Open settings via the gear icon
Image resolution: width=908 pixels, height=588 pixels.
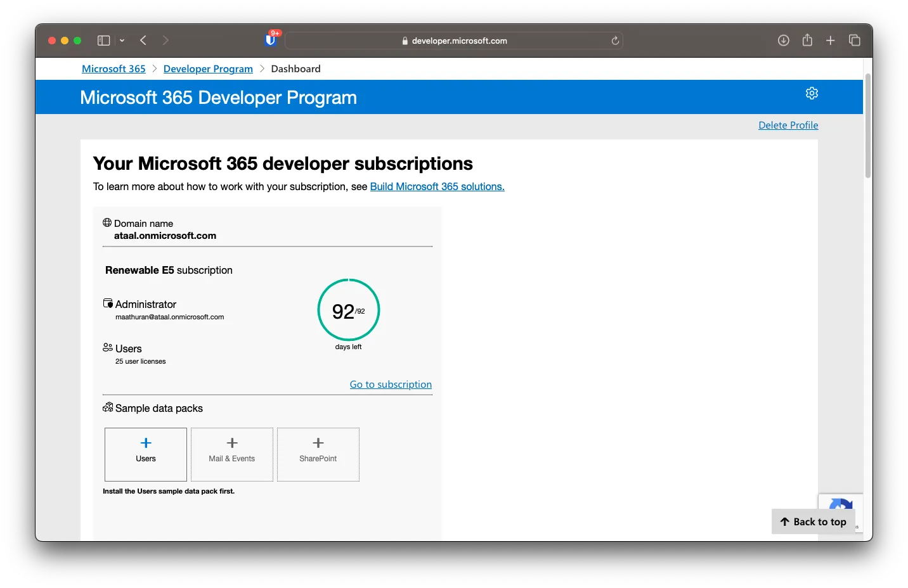(812, 93)
